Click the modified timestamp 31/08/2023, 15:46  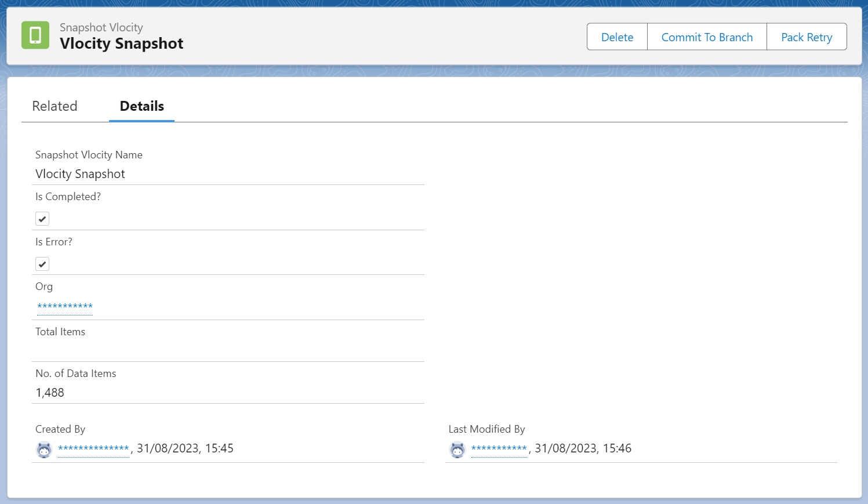(583, 448)
